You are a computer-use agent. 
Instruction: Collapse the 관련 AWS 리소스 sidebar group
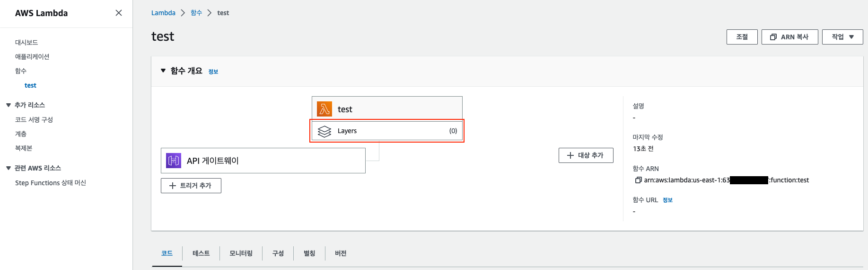point(8,168)
